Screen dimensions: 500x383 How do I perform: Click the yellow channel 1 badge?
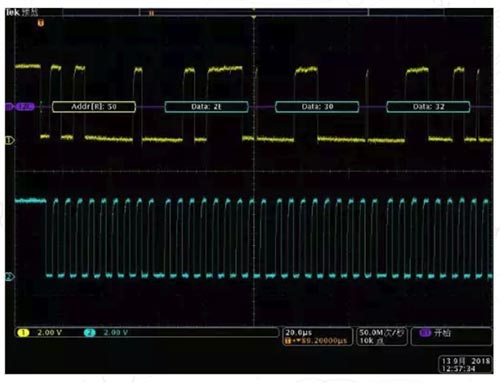point(23,332)
